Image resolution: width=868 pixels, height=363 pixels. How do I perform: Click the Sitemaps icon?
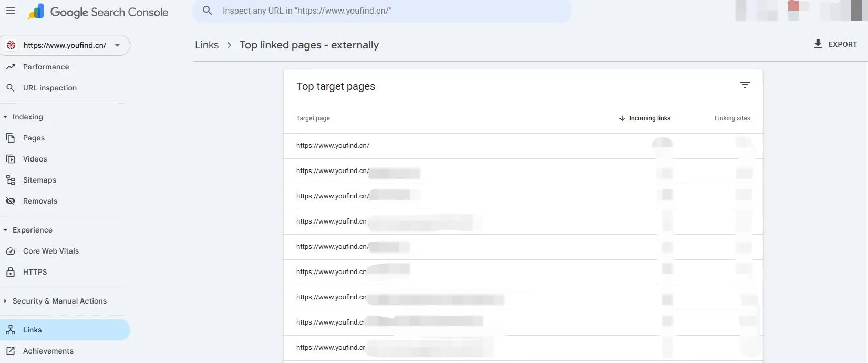click(11, 180)
